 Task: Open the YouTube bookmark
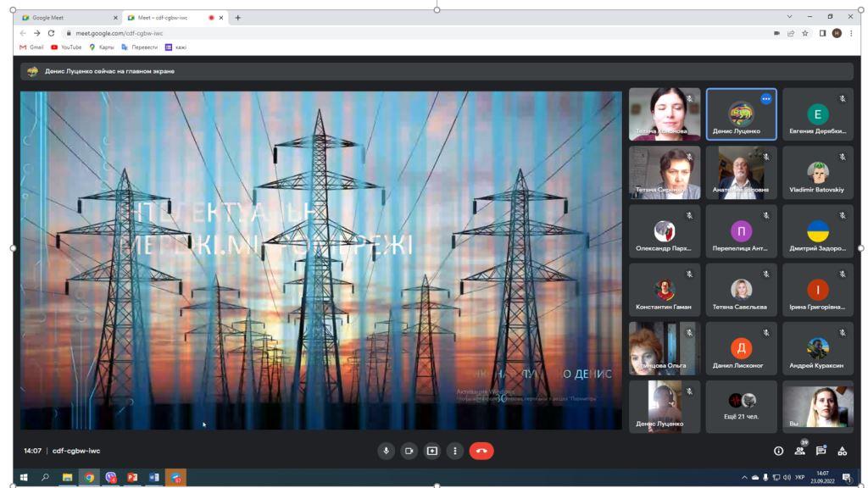(66, 47)
